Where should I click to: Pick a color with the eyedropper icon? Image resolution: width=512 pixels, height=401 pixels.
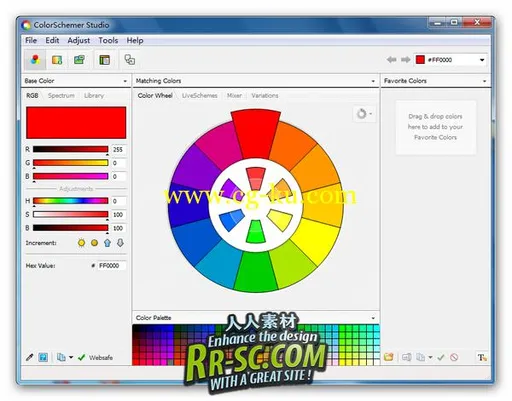tap(30, 357)
